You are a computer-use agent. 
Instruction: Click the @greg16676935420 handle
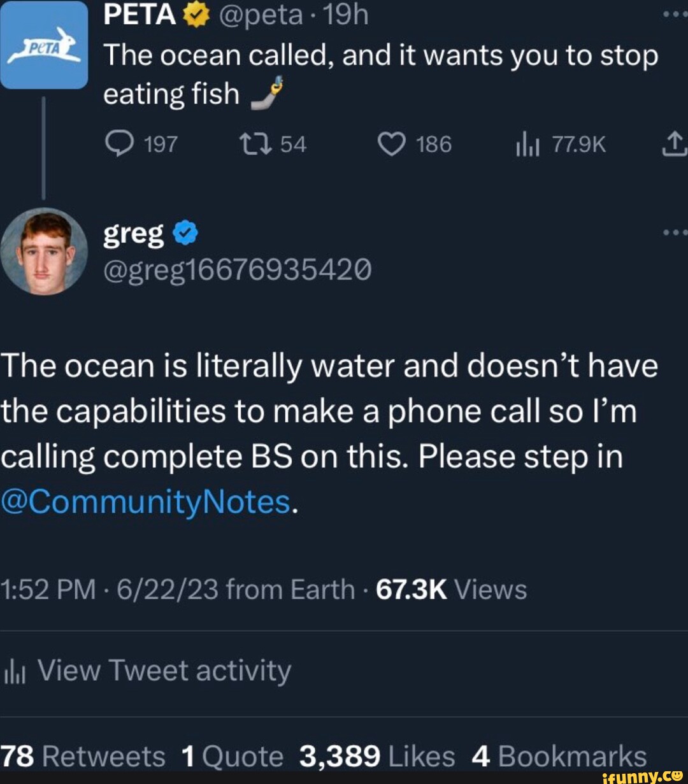click(x=237, y=272)
